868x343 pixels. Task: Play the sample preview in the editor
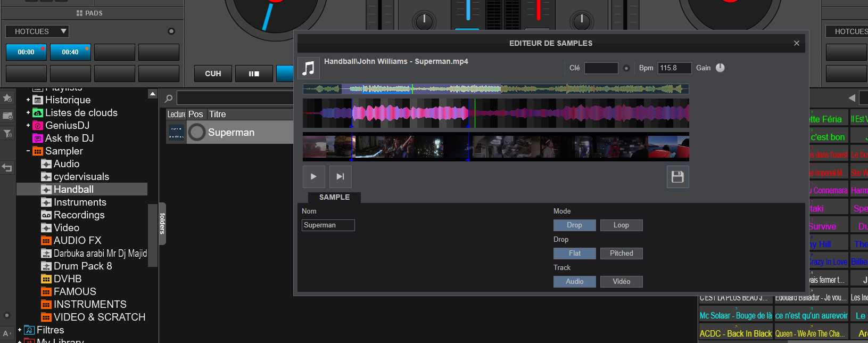pyautogui.click(x=313, y=177)
